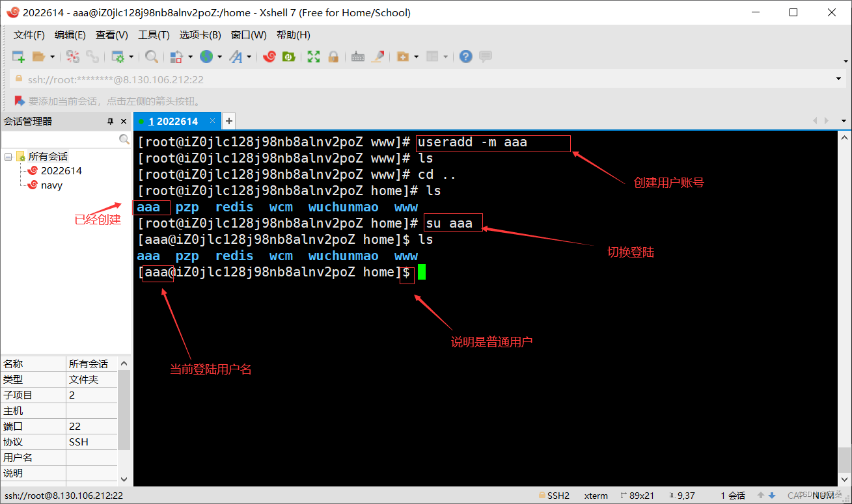
Task: Open the 选项卡(B) menu
Action: tap(200, 35)
